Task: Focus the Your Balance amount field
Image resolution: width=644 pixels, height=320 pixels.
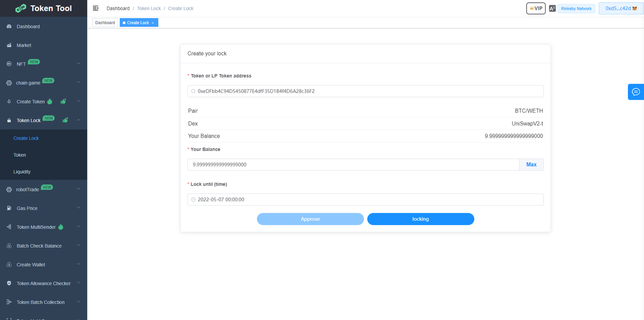Action: pos(353,164)
